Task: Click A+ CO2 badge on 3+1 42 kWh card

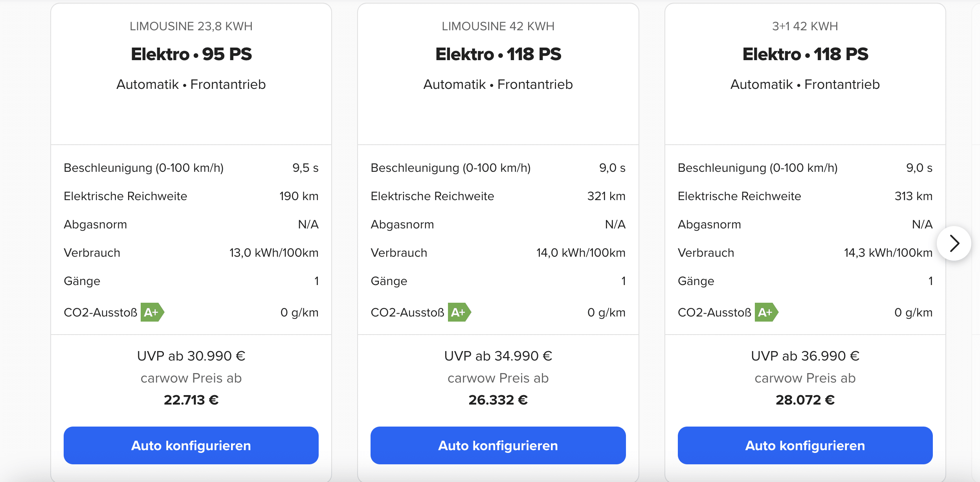Action: pyautogui.click(x=766, y=312)
